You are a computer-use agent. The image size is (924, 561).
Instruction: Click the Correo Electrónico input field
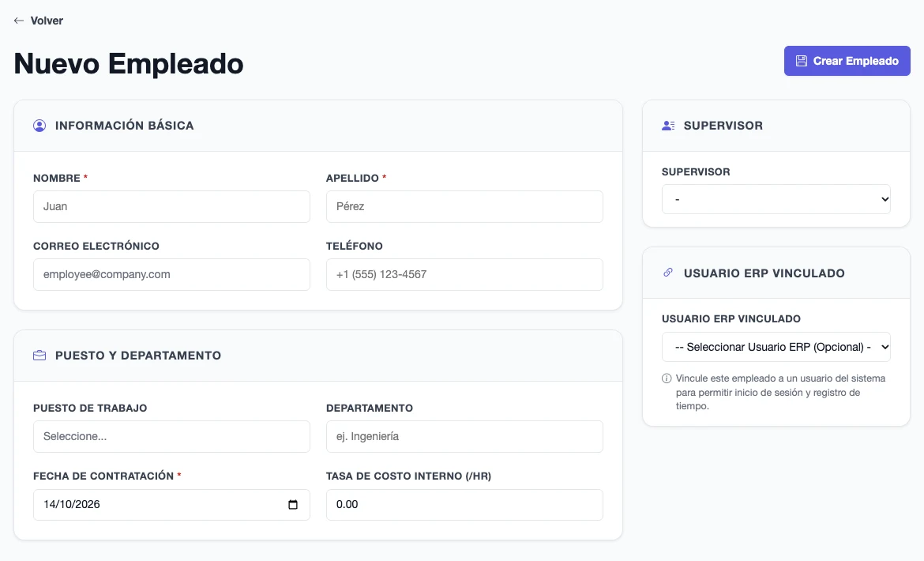[x=171, y=275]
